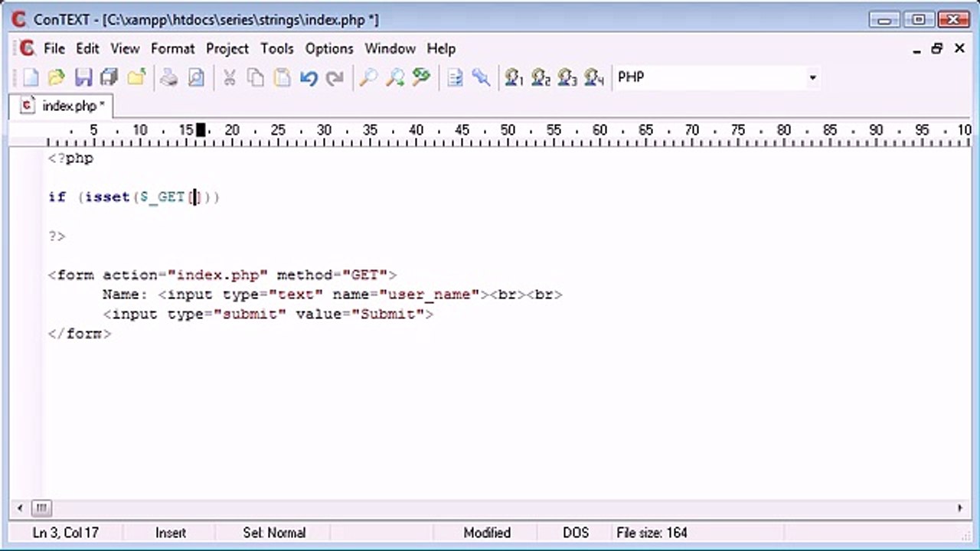Select the index.php document tab
The width and height of the screenshot is (980, 551).
point(62,106)
